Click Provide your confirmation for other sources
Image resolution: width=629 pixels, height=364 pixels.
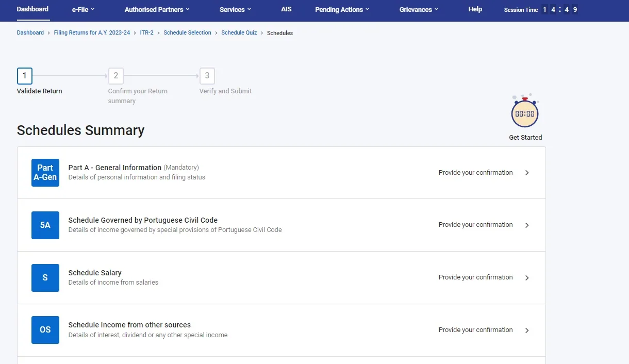476,330
